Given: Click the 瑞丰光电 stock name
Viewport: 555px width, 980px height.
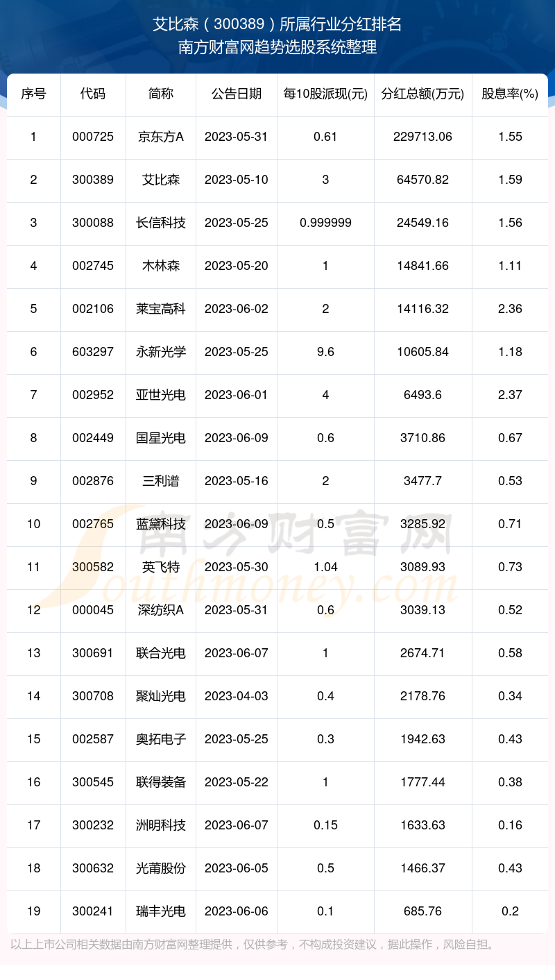Looking at the screenshot, I should click(161, 911).
